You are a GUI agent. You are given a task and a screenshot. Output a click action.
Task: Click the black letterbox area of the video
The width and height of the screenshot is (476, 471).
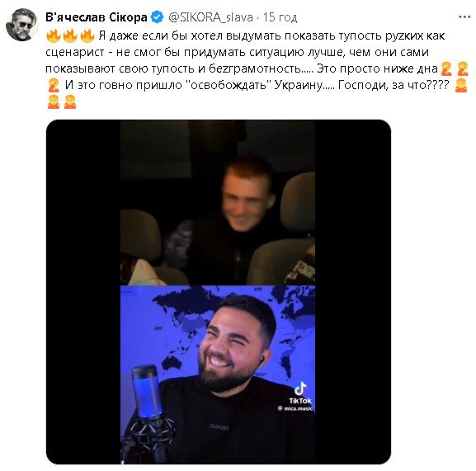(x=83, y=291)
